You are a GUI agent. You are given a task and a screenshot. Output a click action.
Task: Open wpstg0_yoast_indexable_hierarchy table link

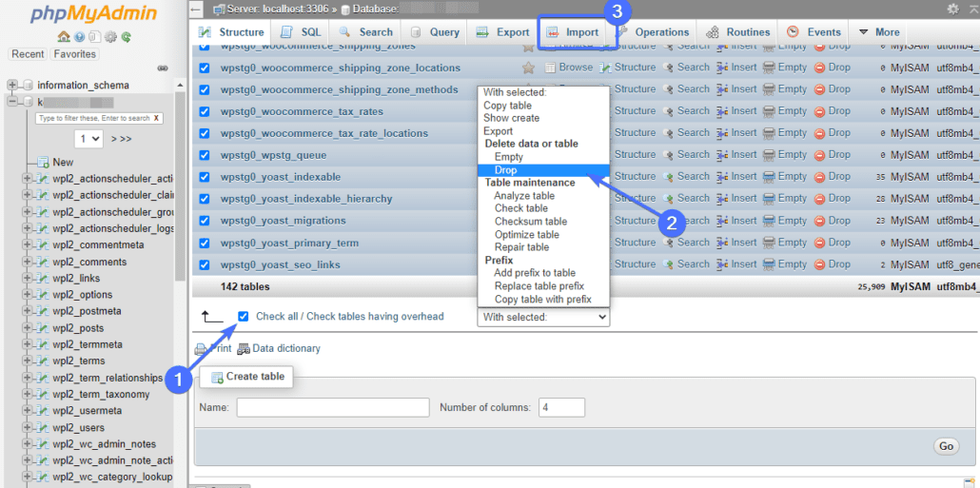[x=306, y=199]
